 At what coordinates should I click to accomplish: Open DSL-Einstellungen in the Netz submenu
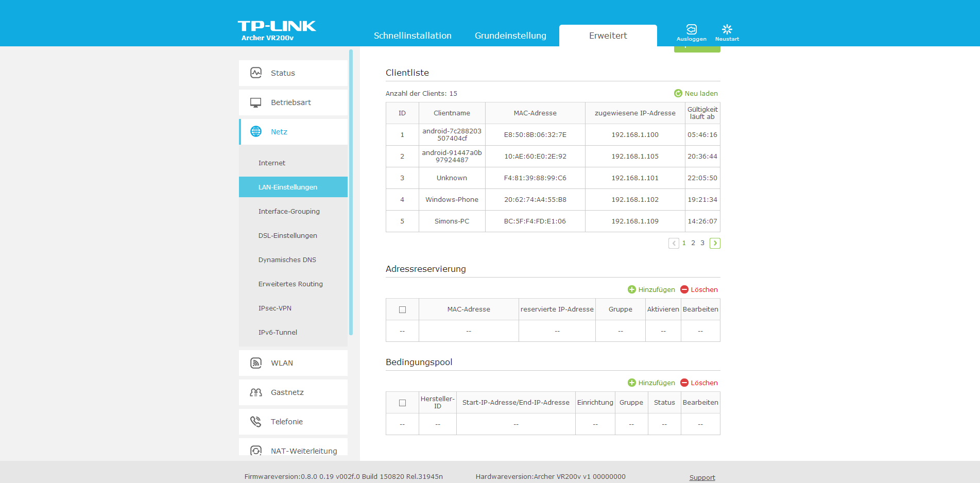pos(287,235)
